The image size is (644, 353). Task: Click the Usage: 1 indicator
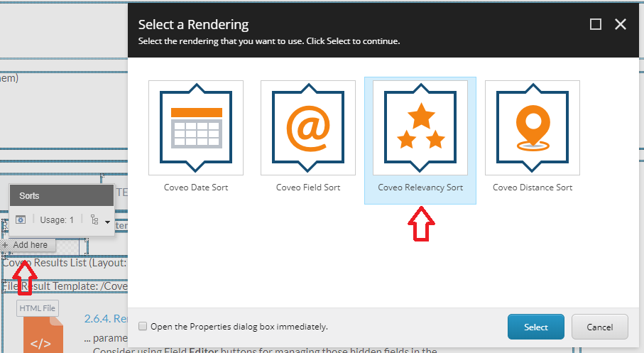[57, 220]
